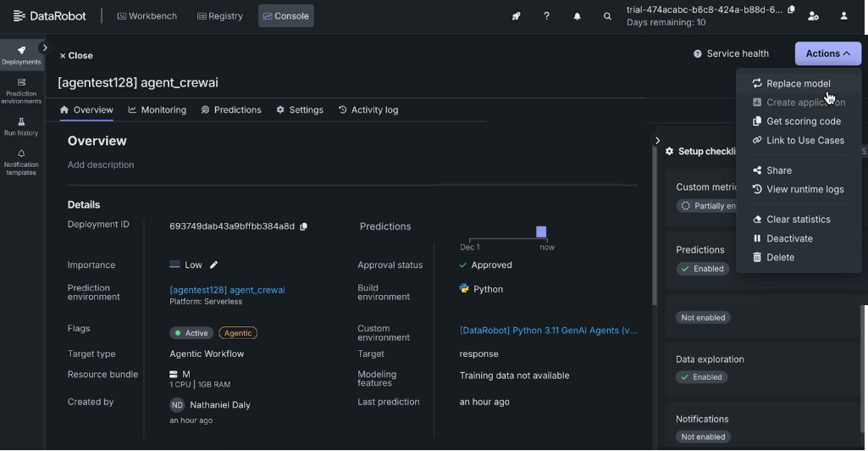Switch to the Monitoring tab

click(158, 110)
